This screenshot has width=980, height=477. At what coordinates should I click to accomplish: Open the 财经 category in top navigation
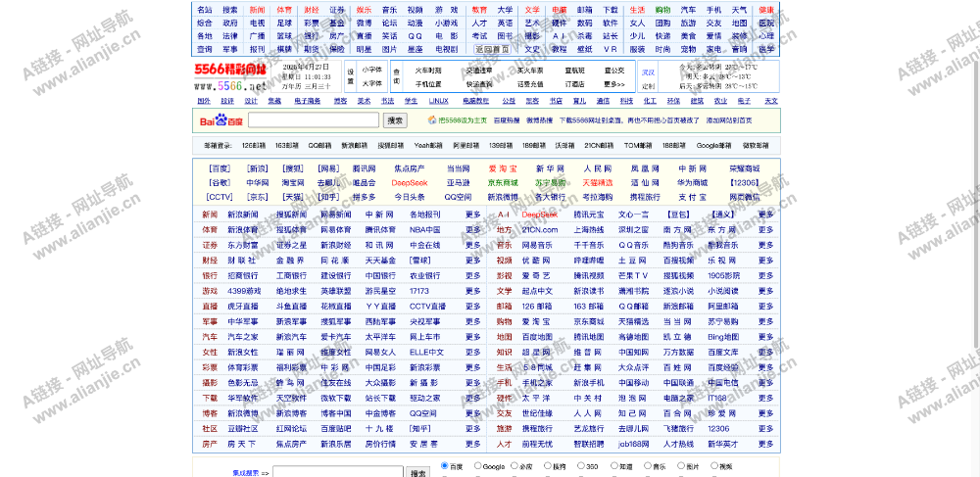[x=312, y=10]
